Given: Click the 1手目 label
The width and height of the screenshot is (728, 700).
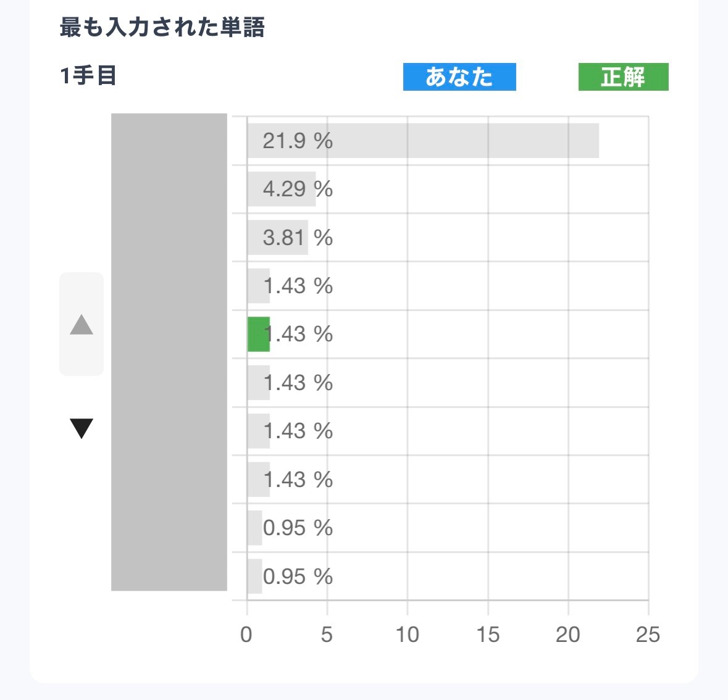Looking at the screenshot, I should tap(88, 77).
